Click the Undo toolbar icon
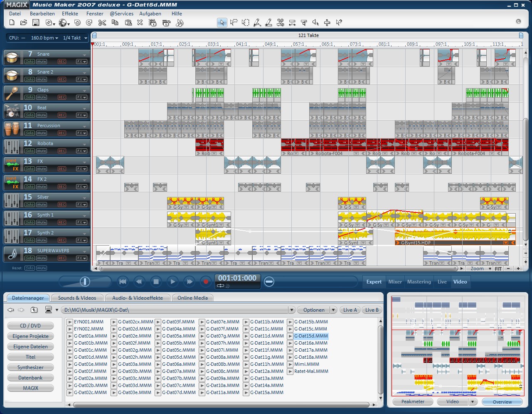 77,22
